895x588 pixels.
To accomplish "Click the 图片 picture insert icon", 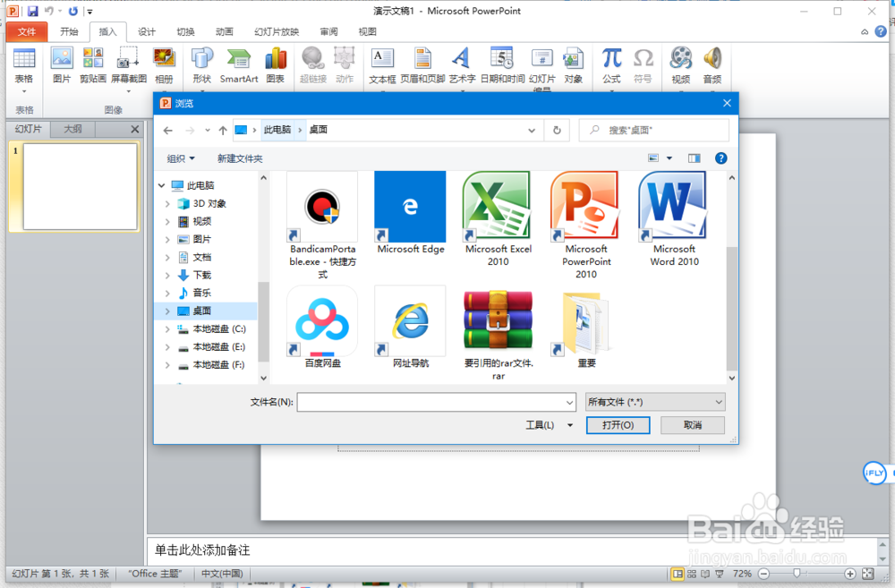I will [x=62, y=65].
